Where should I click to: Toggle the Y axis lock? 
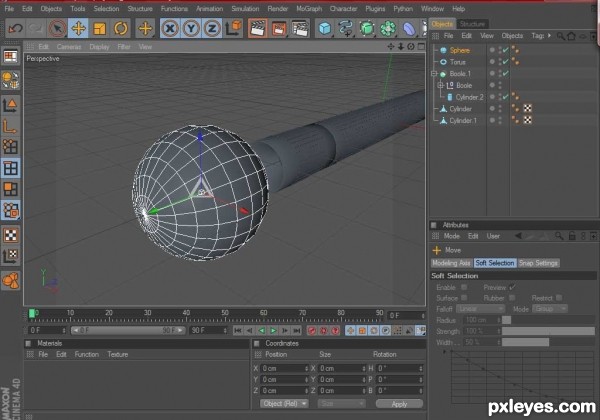click(x=191, y=28)
